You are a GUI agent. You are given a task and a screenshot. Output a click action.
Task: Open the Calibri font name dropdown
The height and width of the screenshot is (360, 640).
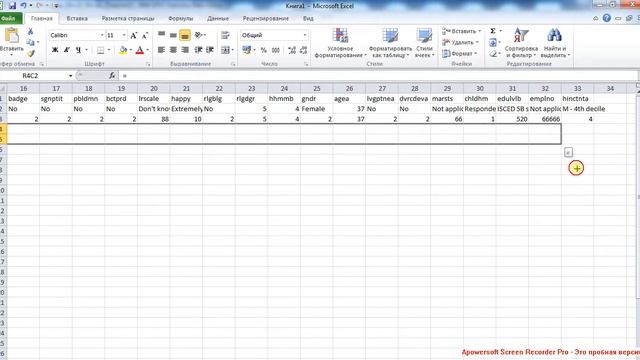click(102, 36)
